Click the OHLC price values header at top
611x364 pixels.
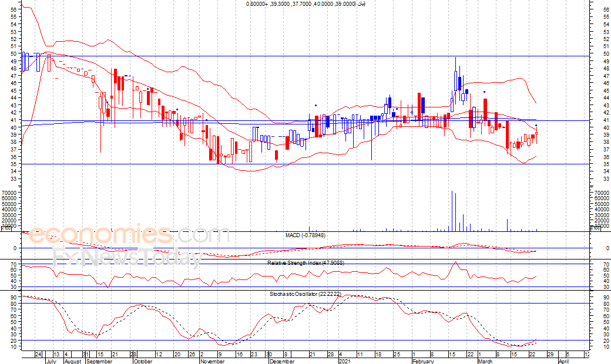coord(305,4)
